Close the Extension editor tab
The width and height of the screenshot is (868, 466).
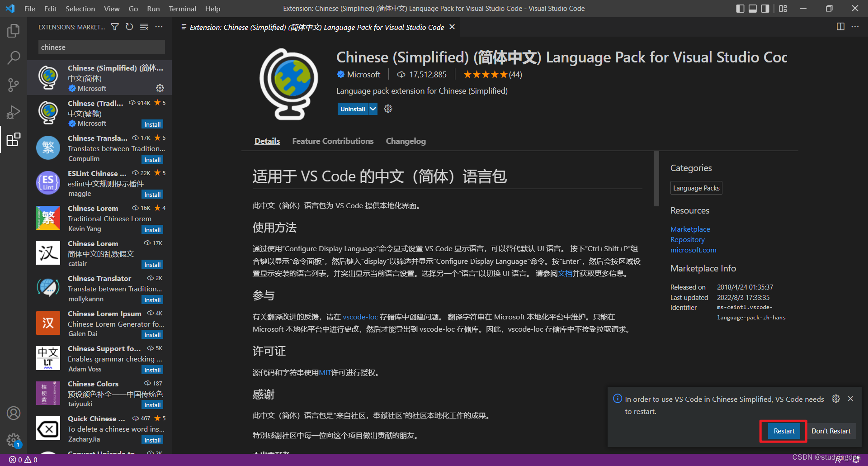tap(452, 27)
